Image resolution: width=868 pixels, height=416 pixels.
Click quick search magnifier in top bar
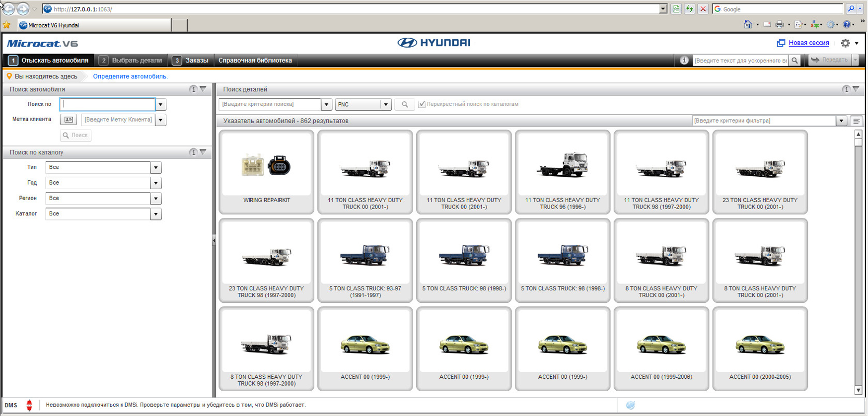[x=795, y=60]
